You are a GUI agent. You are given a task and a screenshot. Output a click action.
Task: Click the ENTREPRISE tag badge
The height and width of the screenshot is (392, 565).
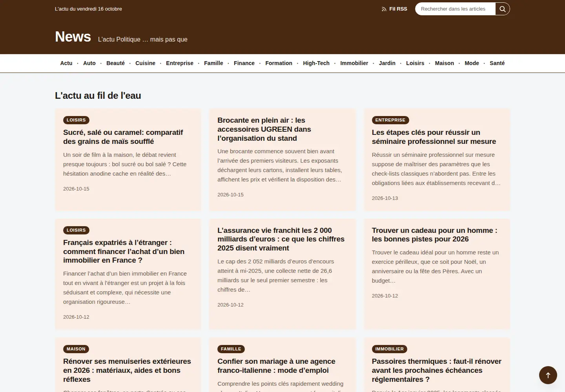(x=390, y=120)
